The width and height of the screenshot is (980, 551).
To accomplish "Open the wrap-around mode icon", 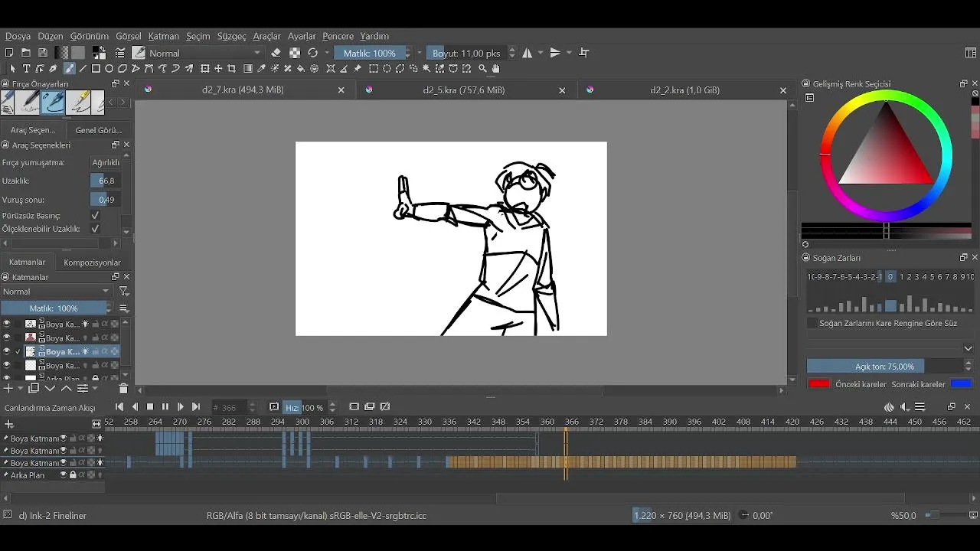I will coord(584,53).
